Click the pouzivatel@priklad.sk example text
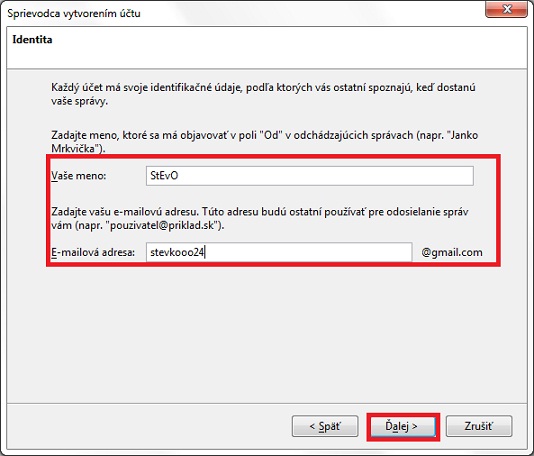Viewport: 534px width, 456px height. (x=162, y=225)
